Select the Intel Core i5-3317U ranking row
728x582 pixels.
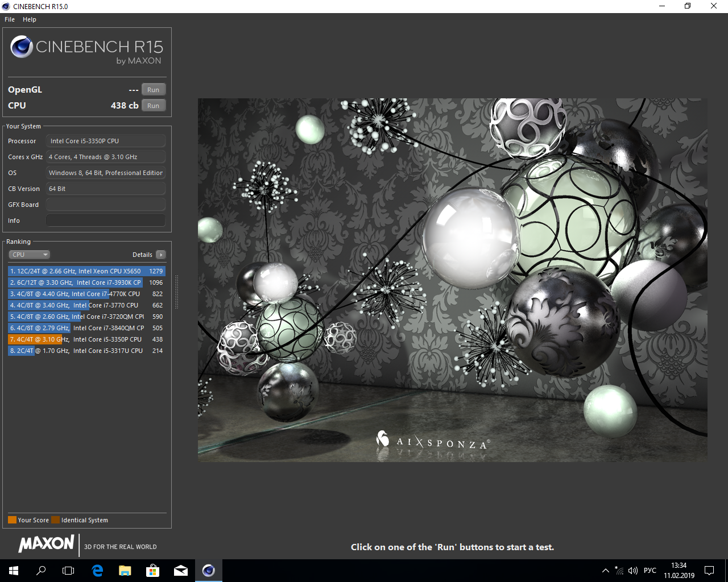tap(86, 351)
